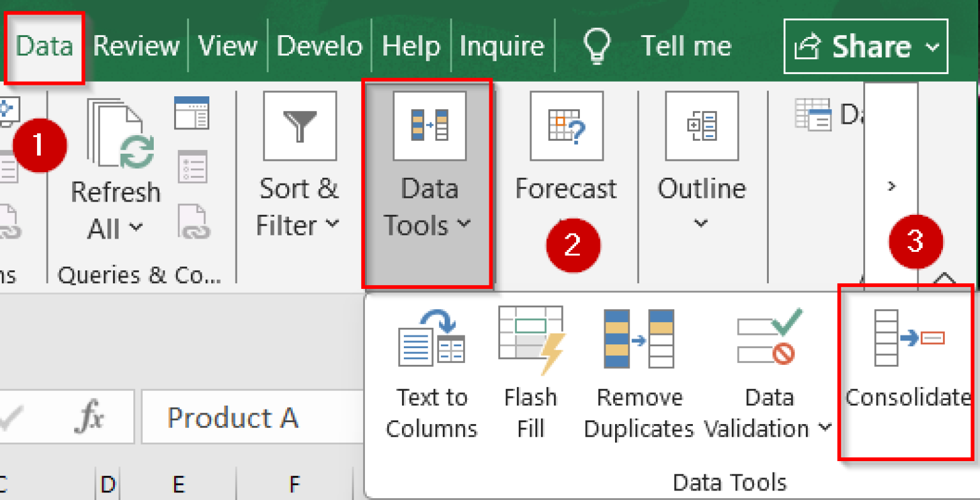Viewport: 980px width, 500px height.
Task: Click the Share button
Action: point(865,47)
